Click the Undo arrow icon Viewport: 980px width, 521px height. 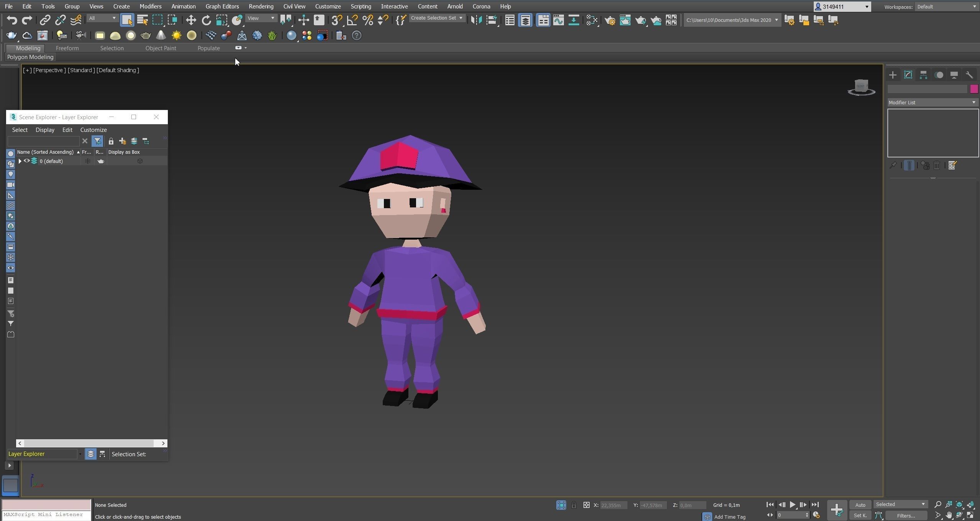(x=11, y=20)
